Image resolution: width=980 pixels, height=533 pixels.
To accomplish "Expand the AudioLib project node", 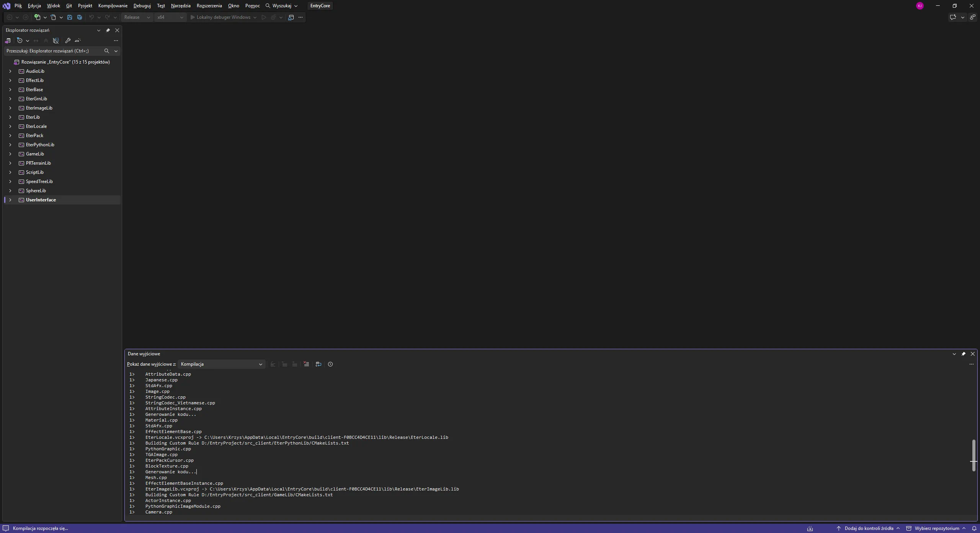I will tap(10, 71).
